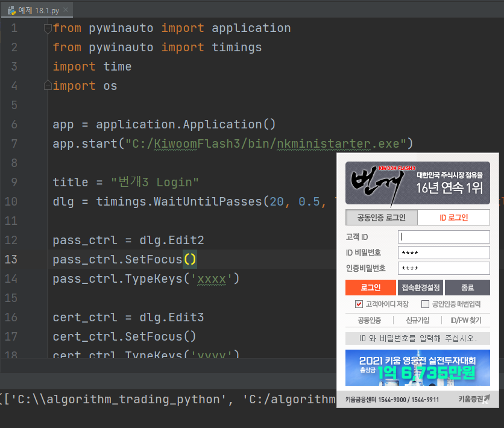504x428 pixels.
Task: Switch to ID 로그인 tab
Action: [x=453, y=218]
